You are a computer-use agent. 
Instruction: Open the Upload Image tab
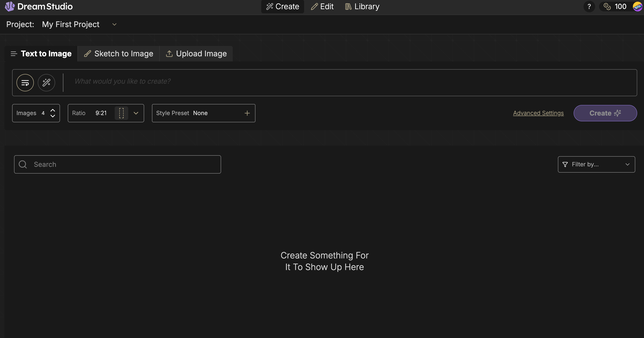[196, 53]
